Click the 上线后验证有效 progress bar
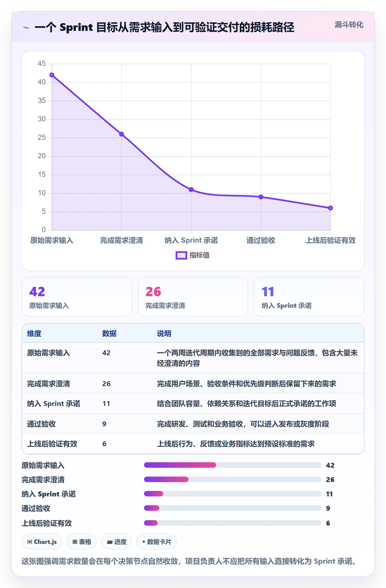 coord(232,523)
